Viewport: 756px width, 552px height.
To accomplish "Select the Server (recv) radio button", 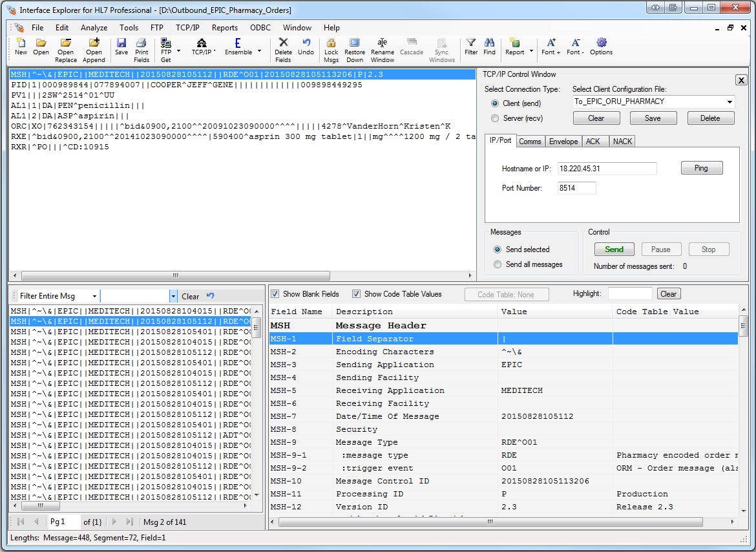I will pyautogui.click(x=495, y=118).
